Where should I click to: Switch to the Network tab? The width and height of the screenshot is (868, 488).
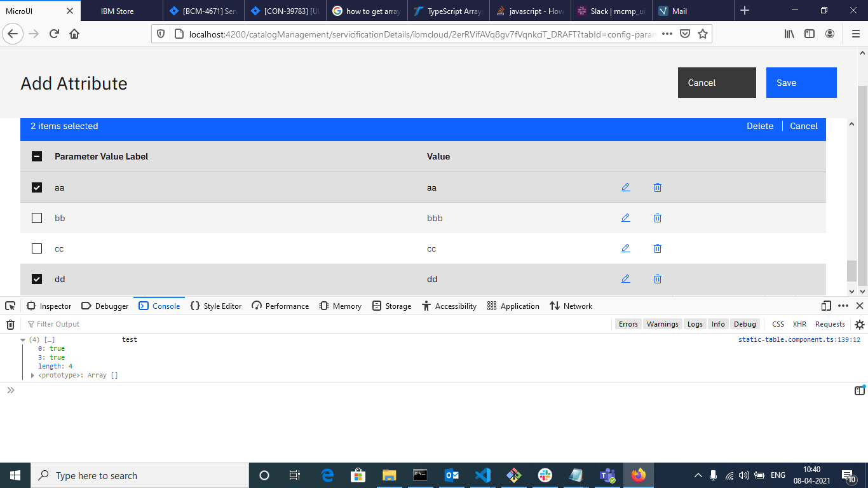tap(571, 306)
